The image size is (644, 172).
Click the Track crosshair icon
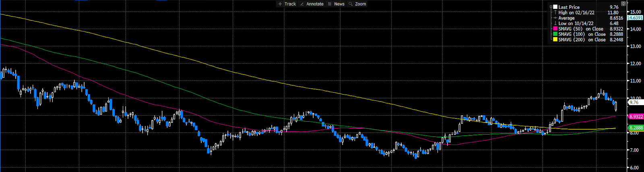tap(280, 4)
